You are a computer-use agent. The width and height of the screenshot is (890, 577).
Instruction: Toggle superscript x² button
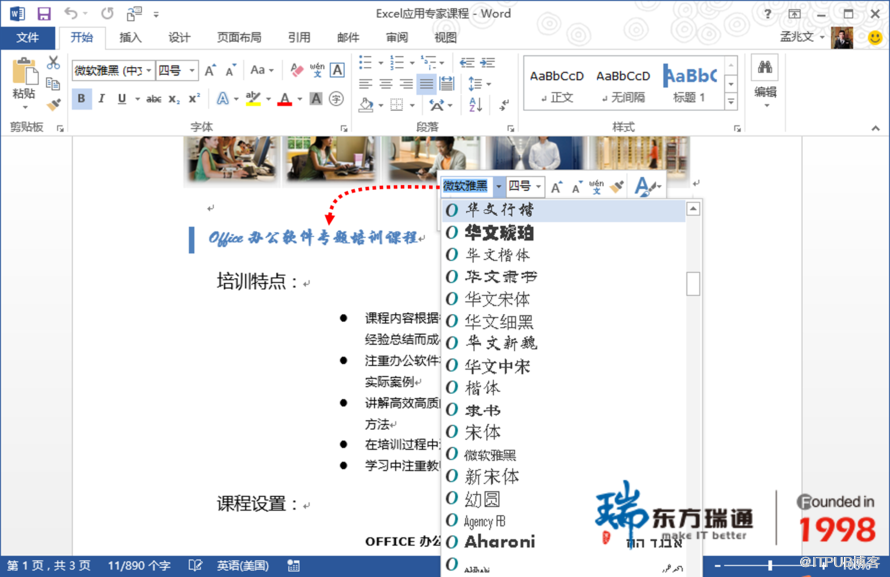tap(195, 99)
